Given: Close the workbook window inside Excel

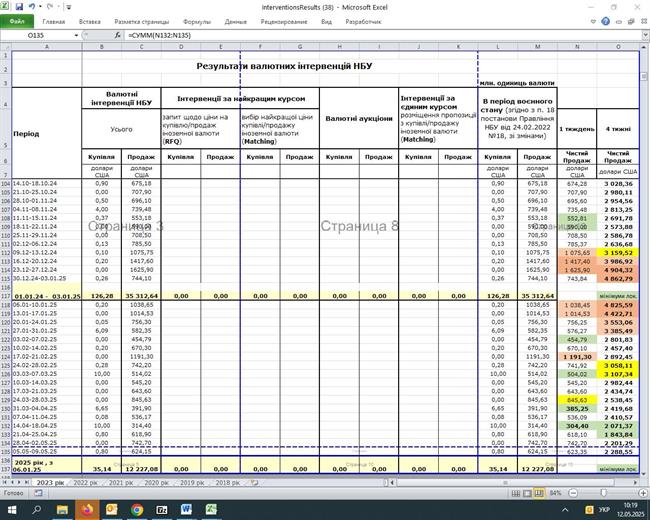Looking at the screenshot, I should [644, 22].
